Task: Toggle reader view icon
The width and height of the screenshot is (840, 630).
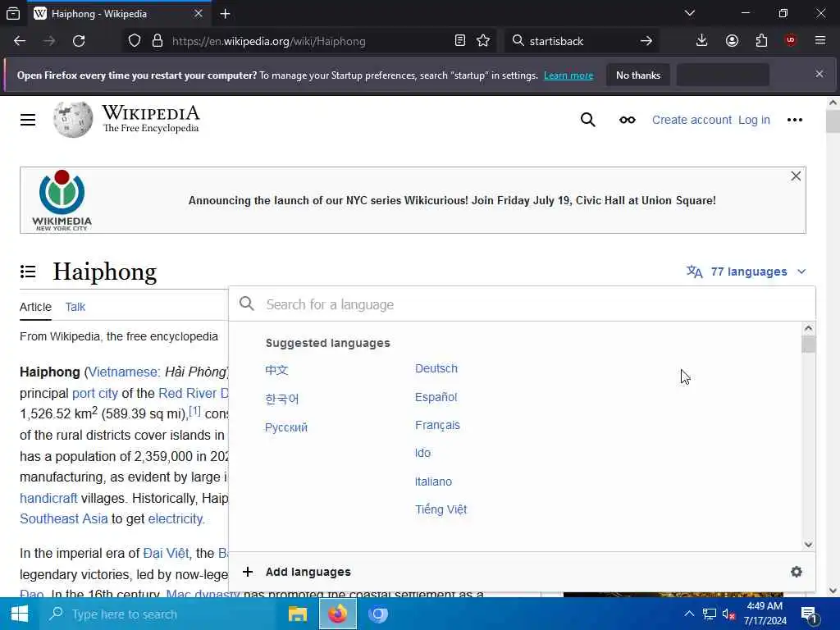Action: coord(459,41)
